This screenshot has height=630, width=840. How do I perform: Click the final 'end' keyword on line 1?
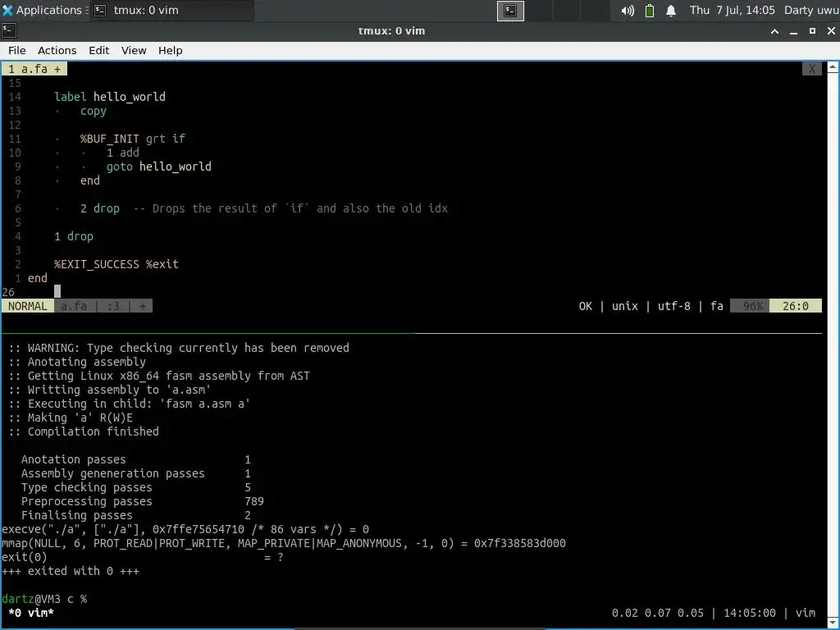click(x=38, y=278)
